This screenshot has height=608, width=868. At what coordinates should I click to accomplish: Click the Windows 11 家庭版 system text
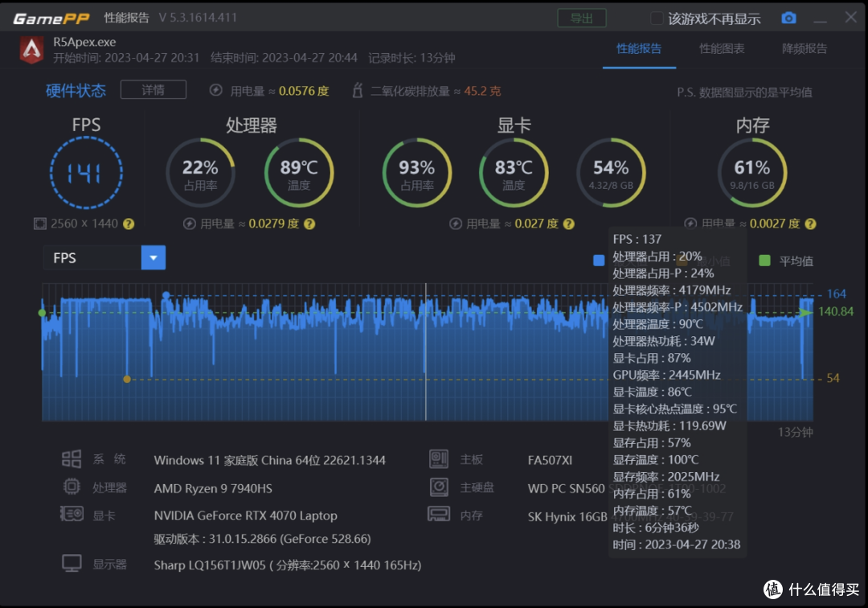click(269, 460)
